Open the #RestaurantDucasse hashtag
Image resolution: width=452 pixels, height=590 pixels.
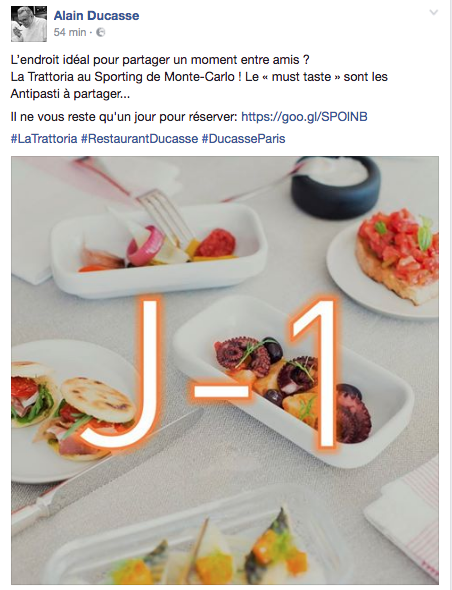tap(140, 138)
